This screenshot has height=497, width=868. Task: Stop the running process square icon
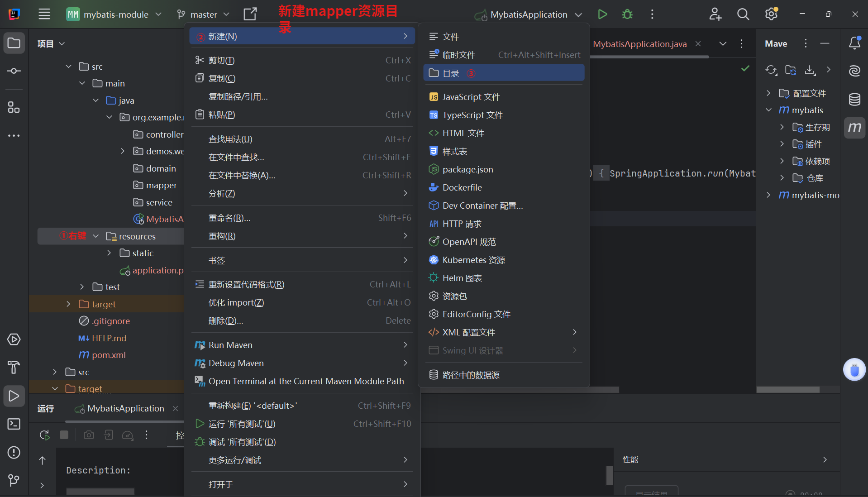(x=64, y=435)
